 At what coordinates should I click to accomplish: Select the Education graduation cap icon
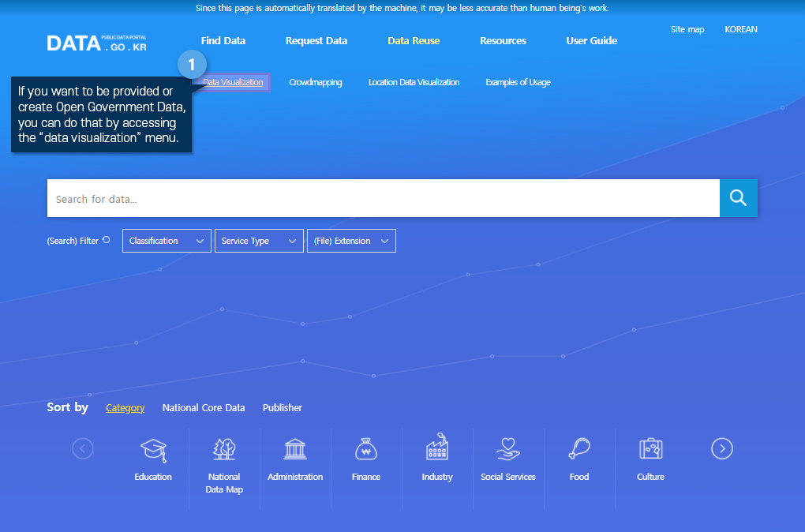click(153, 450)
